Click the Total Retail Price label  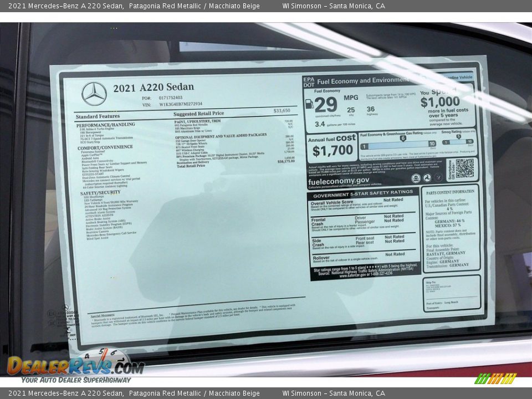[x=191, y=166]
